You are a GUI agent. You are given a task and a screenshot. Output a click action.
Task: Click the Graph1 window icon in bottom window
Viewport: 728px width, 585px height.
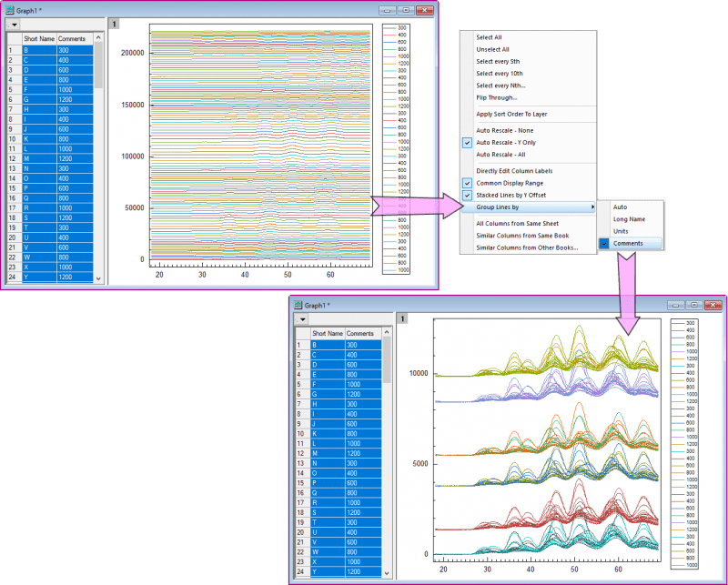(298, 305)
